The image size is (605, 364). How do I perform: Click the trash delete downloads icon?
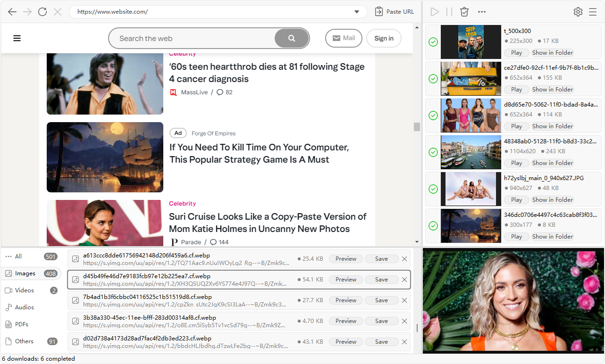464,12
